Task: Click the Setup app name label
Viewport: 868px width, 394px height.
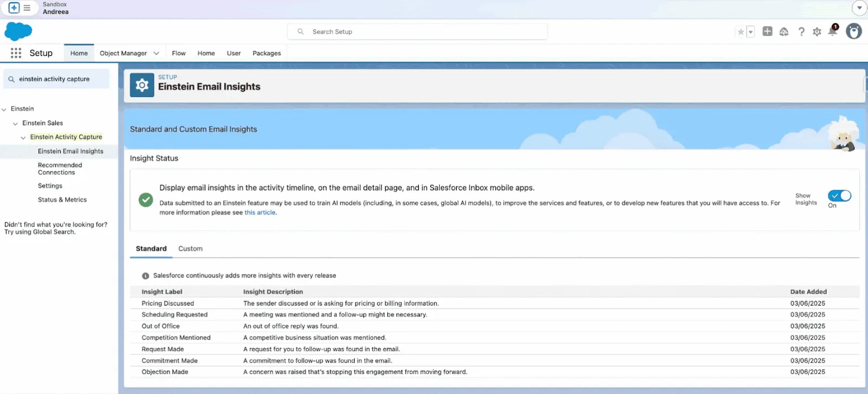Action: click(41, 53)
